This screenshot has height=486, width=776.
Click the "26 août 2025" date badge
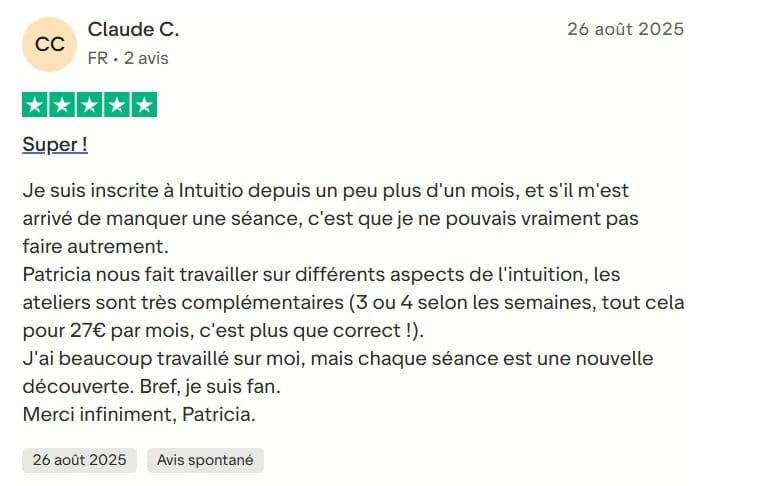[x=79, y=460]
